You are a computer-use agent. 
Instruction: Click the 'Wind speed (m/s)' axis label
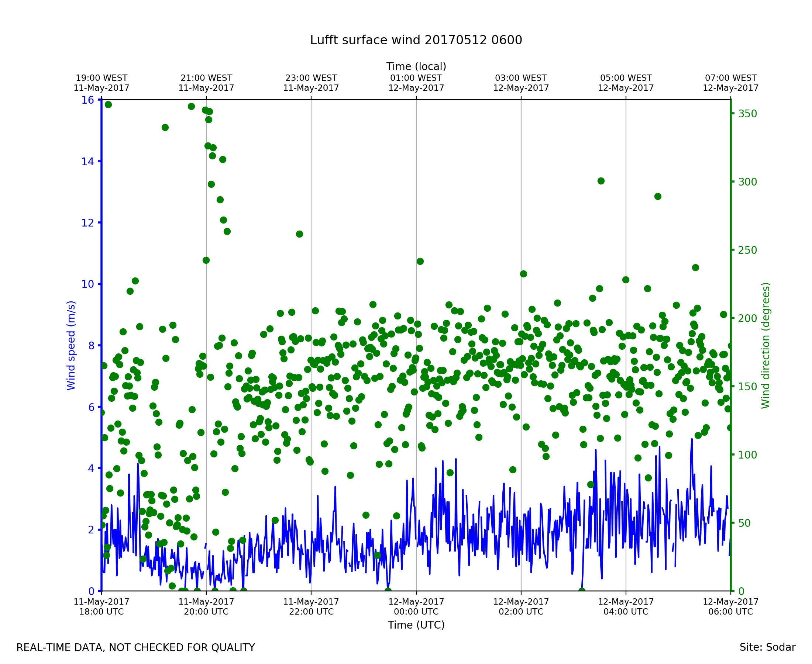[x=71, y=345]
